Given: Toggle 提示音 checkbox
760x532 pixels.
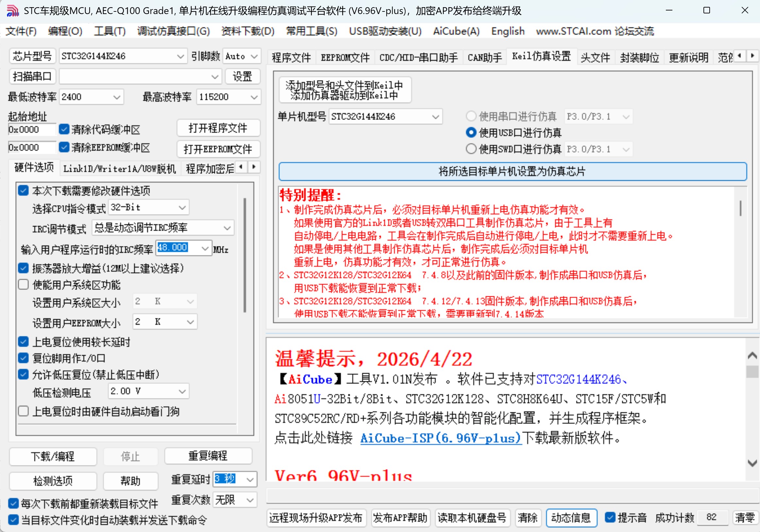Looking at the screenshot, I should tap(610, 517).
